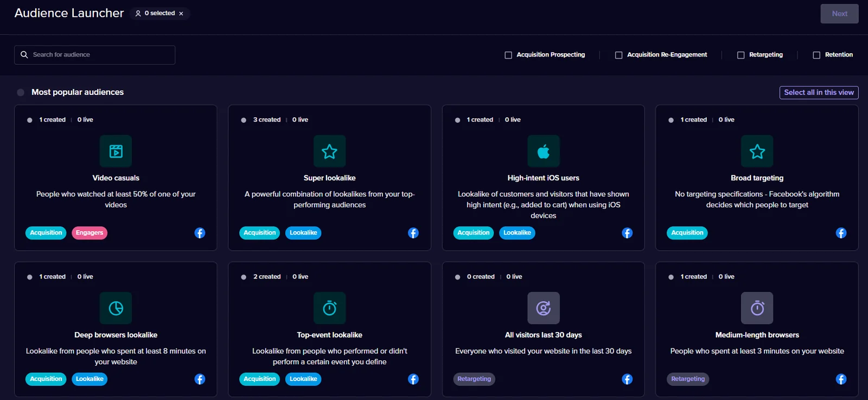The height and width of the screenshot is (400, 868).
Task: Click the All visitors last 30 days icon
Action: click(543, 308)
